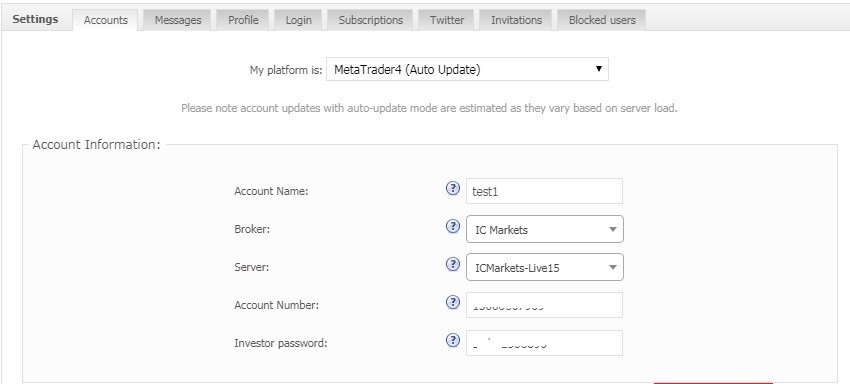
Task: Open the My platform dropdown
Action: [x=467, y=69]
